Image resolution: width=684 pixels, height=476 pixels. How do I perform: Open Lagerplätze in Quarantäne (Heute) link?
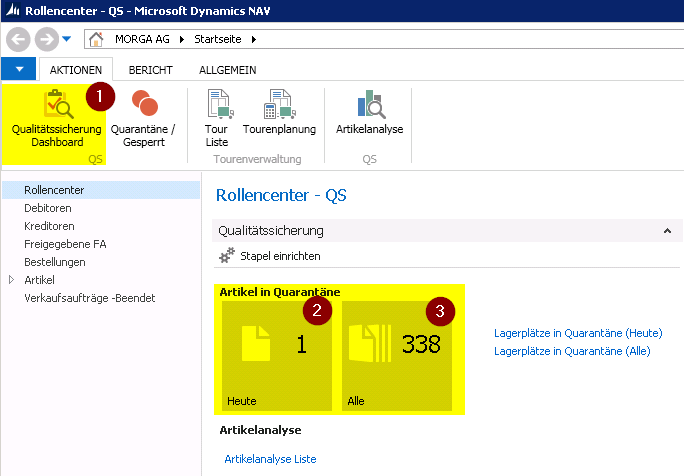(x=578, y=333)
